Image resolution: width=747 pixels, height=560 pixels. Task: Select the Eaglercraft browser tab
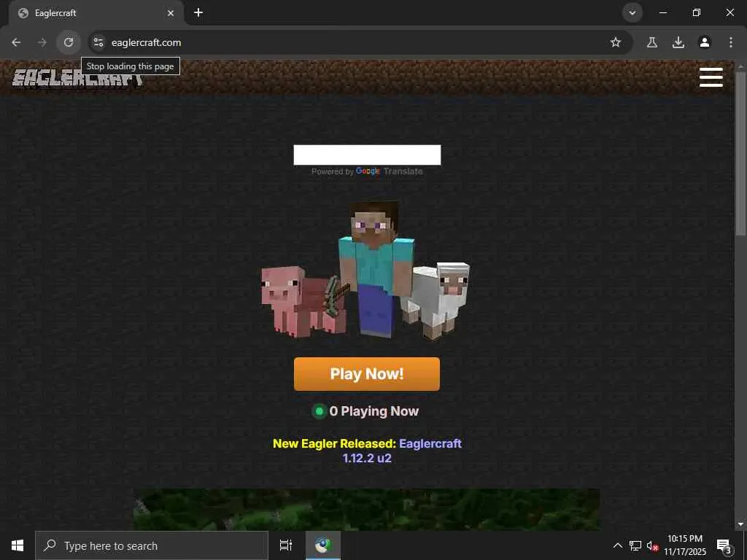pos(96,13)
